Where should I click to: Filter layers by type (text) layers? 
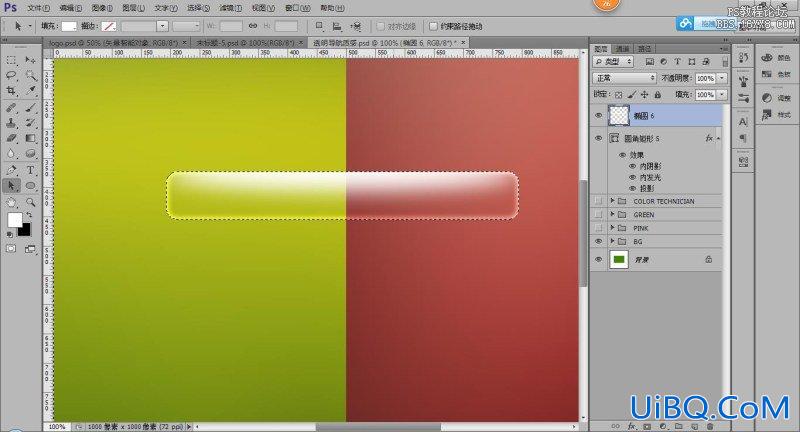(x=678, y=61)
